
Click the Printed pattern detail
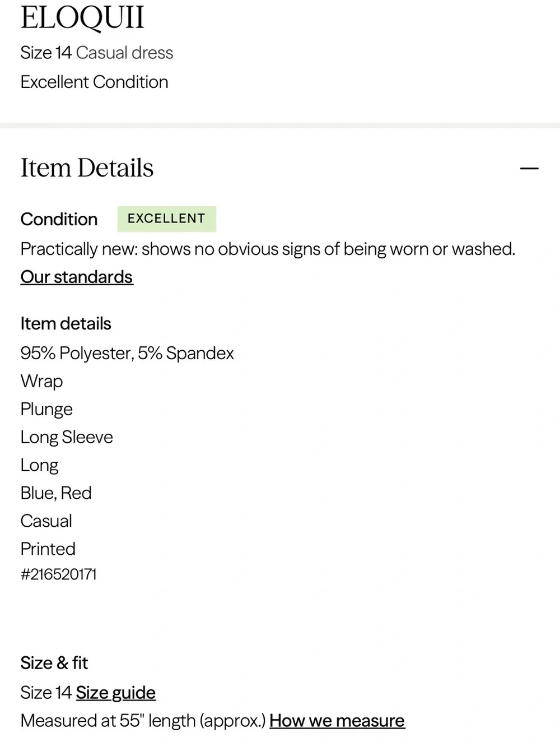[x=48, y=549]
